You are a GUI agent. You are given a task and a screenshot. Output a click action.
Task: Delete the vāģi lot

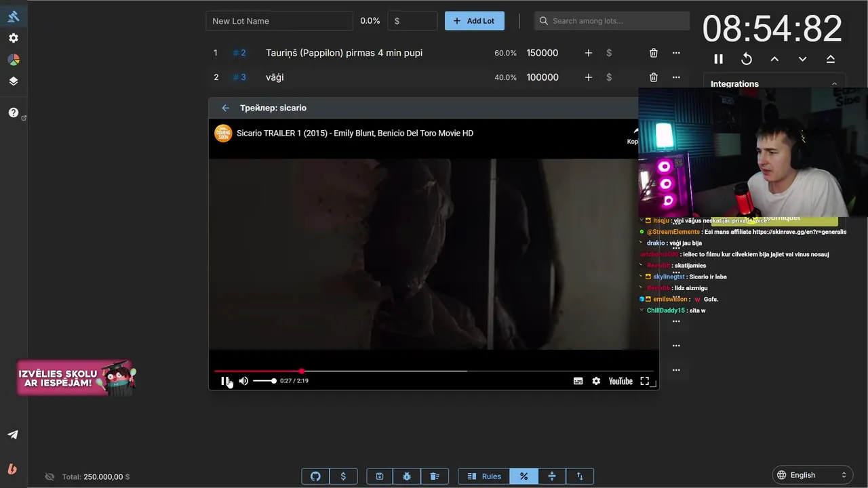pos(654,77)
